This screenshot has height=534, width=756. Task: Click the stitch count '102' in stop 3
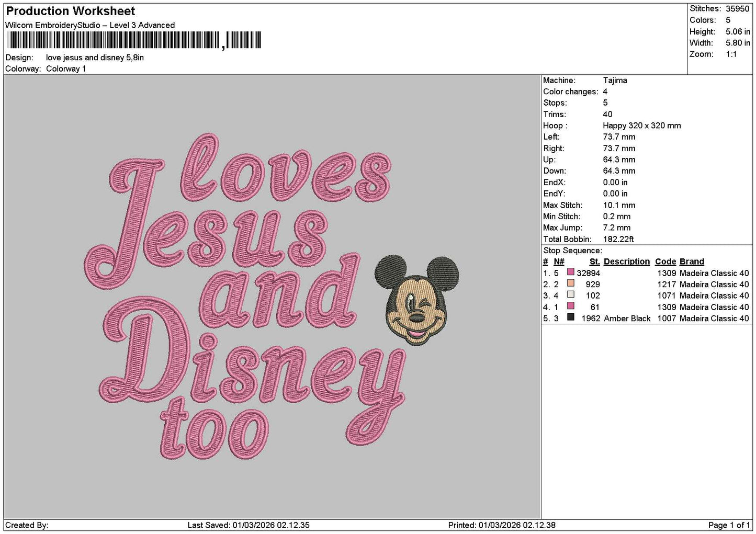[x=593, y=296]
